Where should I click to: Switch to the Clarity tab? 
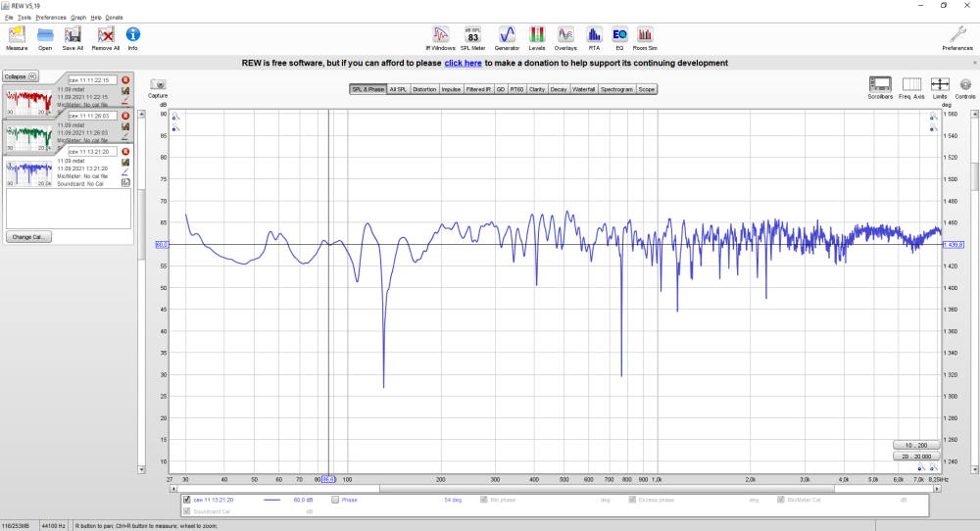tap(537, 89)
